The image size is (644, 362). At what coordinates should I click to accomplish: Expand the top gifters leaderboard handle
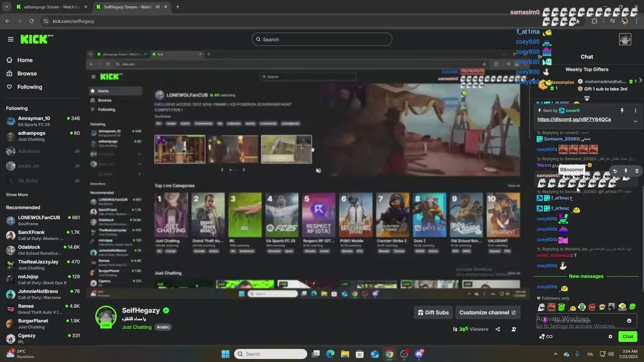coord(587,99)
